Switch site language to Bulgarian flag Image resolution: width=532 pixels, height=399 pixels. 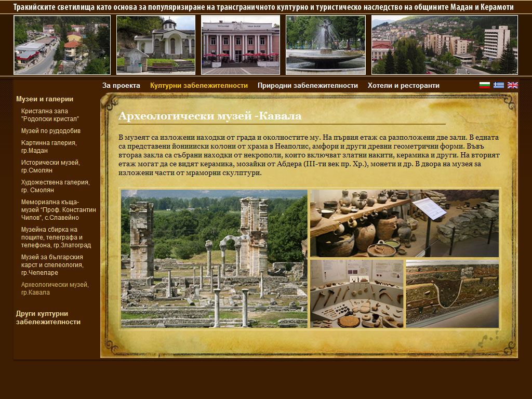485,85
